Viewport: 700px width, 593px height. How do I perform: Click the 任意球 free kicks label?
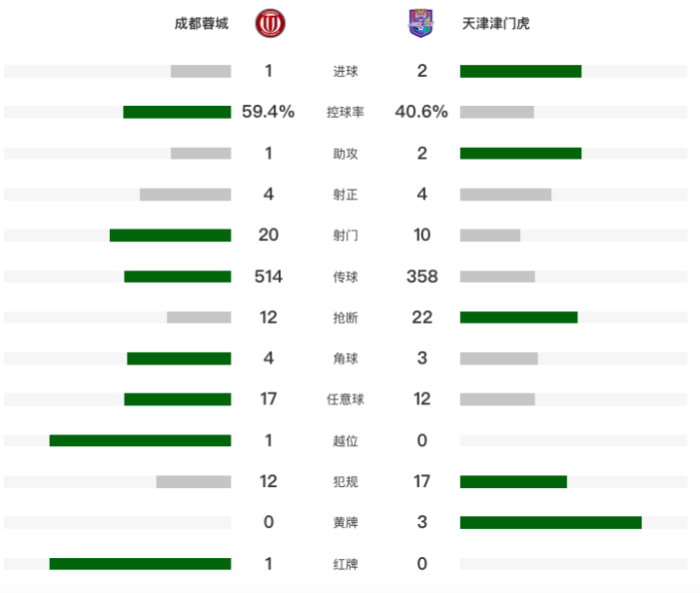coord(345,400)
